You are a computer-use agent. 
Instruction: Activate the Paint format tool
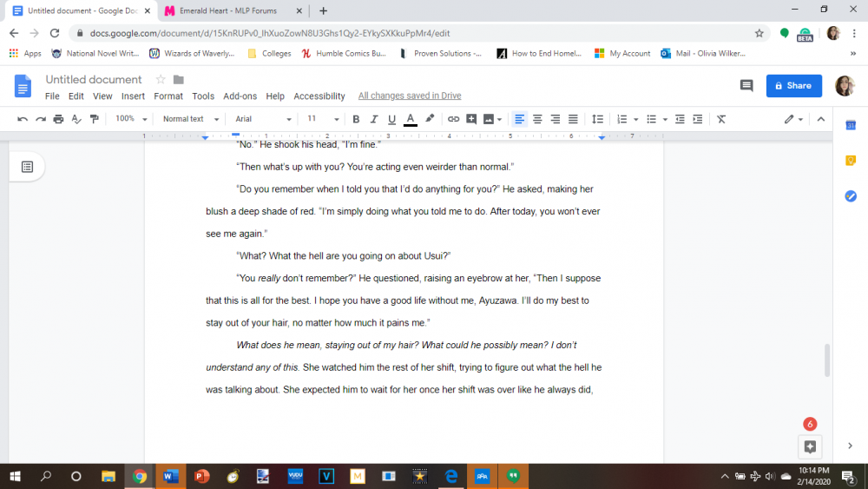[x=95, y=119]
